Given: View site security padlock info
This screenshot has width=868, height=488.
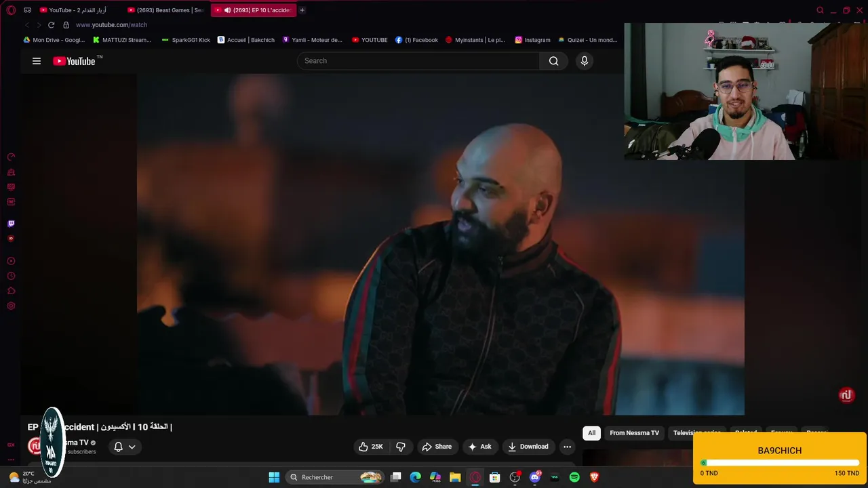Looking at the screenshot, I should 66,25.
